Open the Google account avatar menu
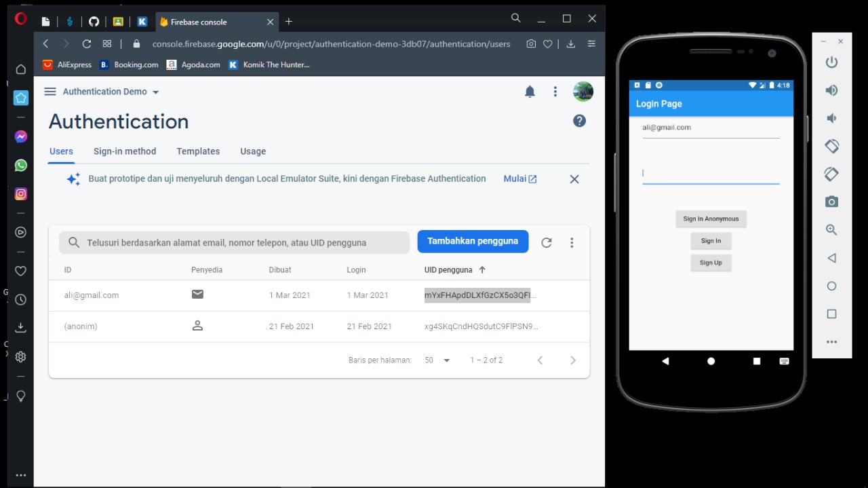Screen dimensions: 868x488 [x=583, y=92]
